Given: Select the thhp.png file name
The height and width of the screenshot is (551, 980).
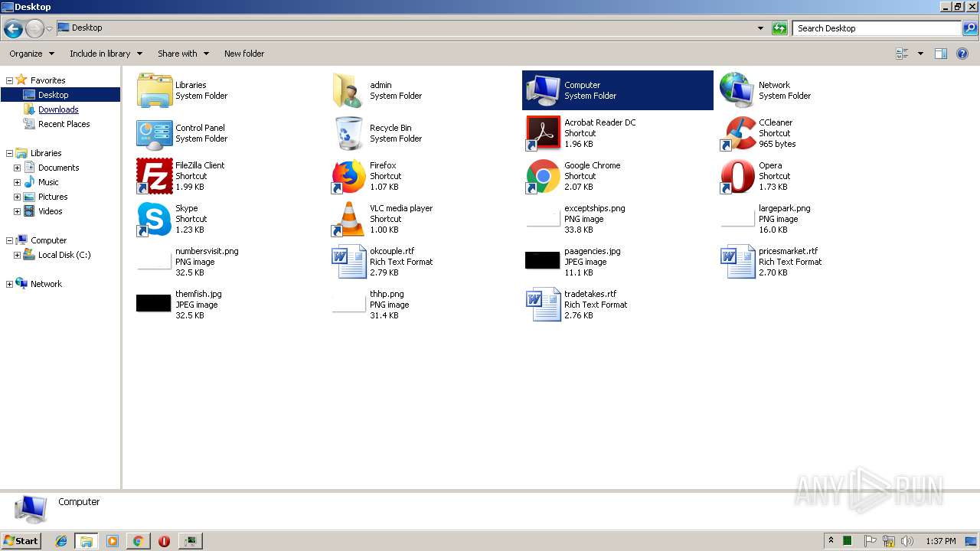Looking at the screenshot, I should click(387, 294).
